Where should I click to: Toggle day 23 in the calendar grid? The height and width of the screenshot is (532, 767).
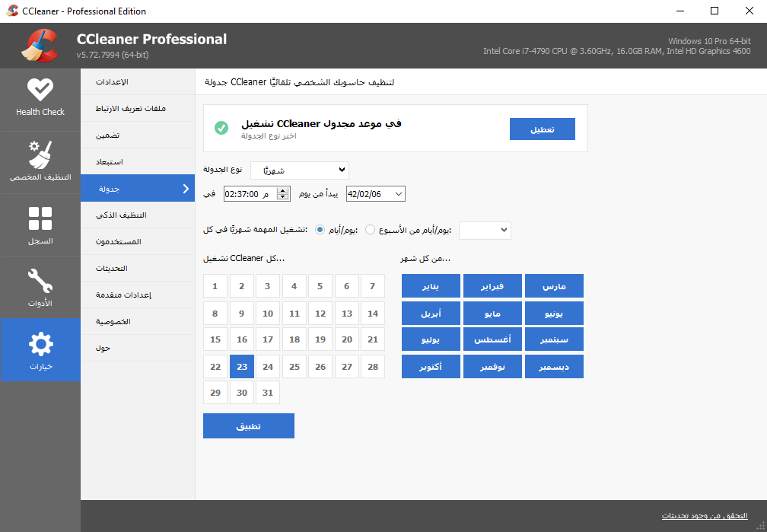point(242,367)
